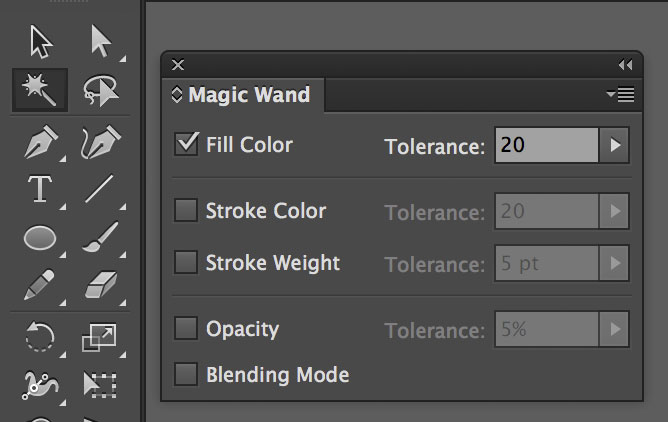Select the Selection tool (black arrow)
The width and height of the screenshot is (668, 422).
41,41
